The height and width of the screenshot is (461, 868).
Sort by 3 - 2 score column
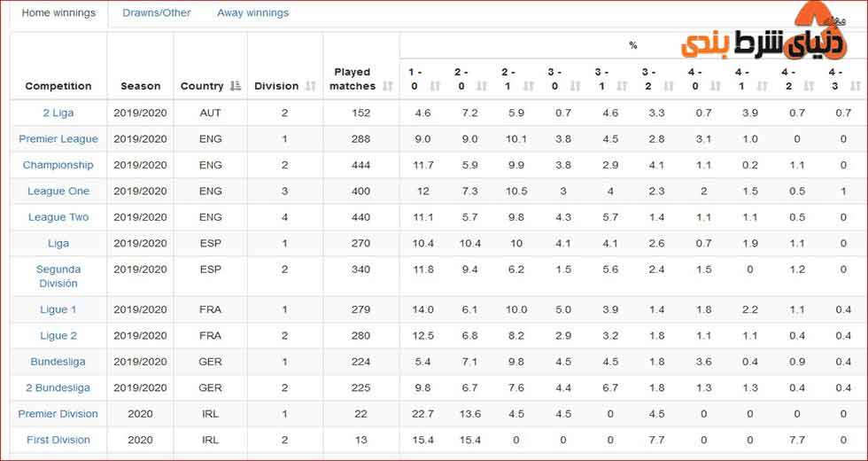click(x=669, y=86)
